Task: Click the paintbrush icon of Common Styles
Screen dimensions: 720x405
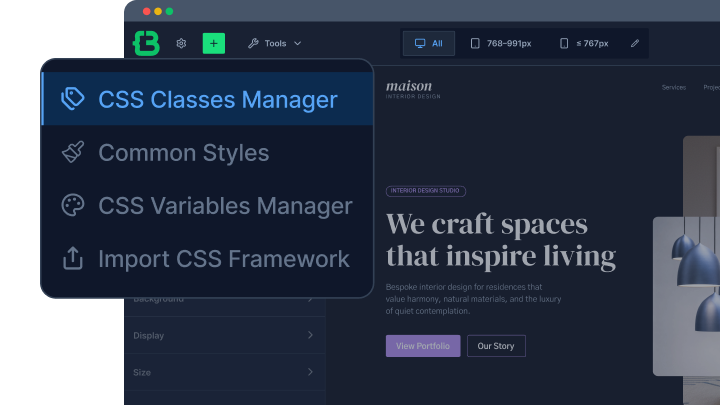Action: point(73,152)
